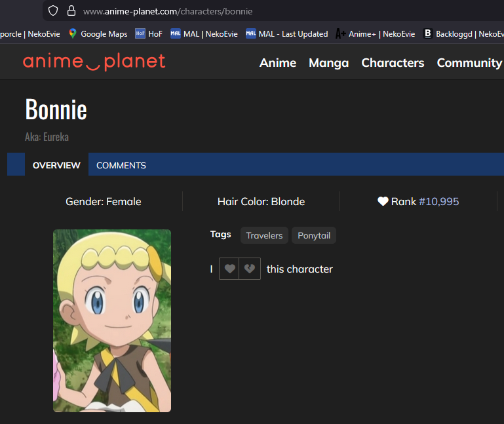Click the padlock site security icon

tap(71, 10)
